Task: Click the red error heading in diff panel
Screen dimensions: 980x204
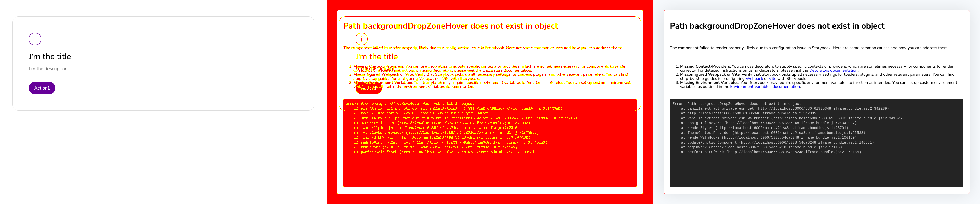Action: click(450, 26)
